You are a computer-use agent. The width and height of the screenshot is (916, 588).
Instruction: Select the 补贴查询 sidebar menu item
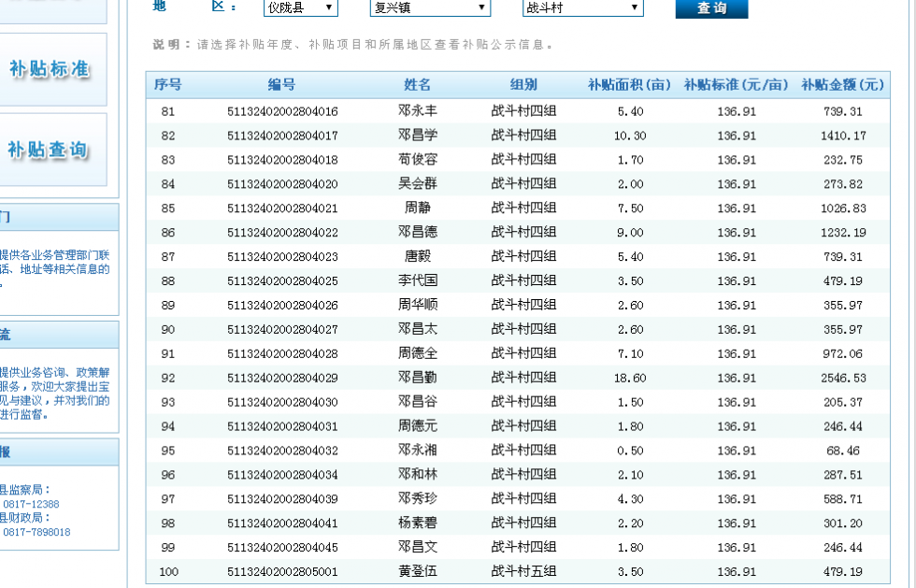click(x=50, y=150)
